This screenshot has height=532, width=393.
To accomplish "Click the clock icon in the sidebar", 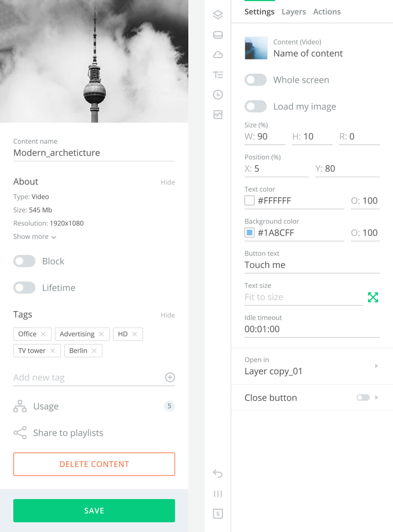I will point(218,94).
